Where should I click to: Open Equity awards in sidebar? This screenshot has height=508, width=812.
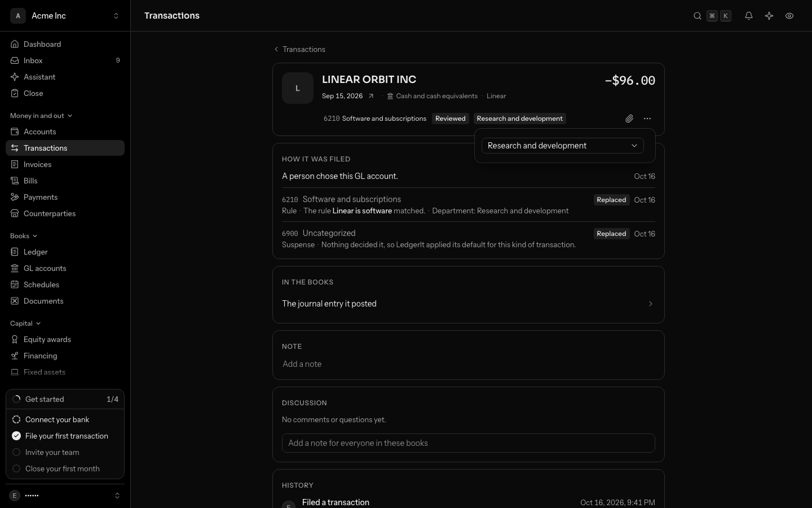pyautogui.click(x=65, y=339)
